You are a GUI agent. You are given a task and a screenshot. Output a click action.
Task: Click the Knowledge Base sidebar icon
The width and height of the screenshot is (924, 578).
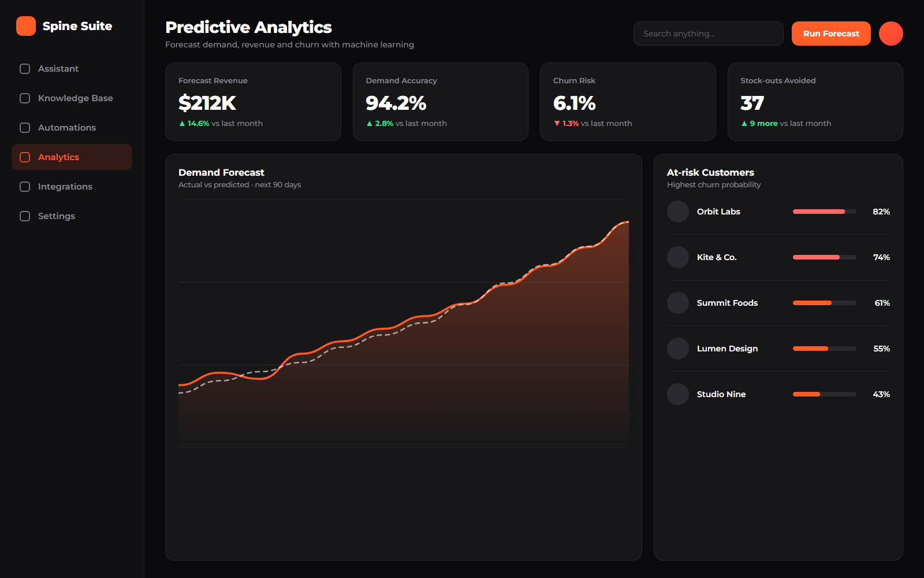(x=25, y=98)
